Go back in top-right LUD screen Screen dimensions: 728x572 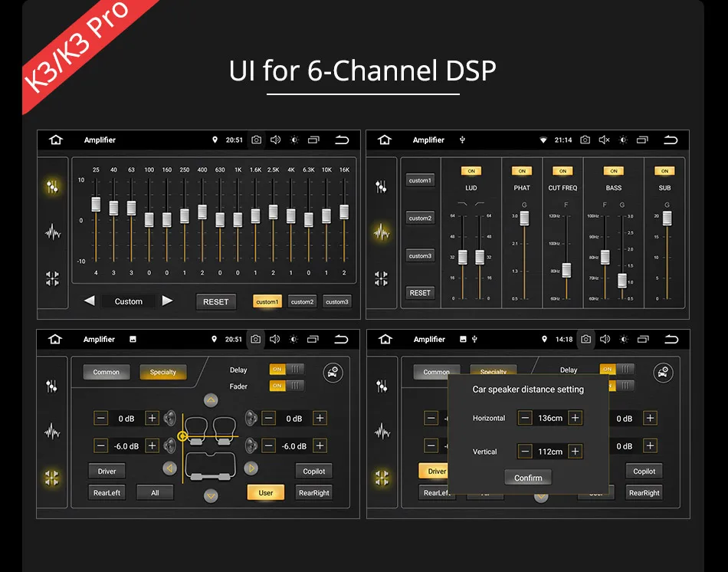(671, 140)
